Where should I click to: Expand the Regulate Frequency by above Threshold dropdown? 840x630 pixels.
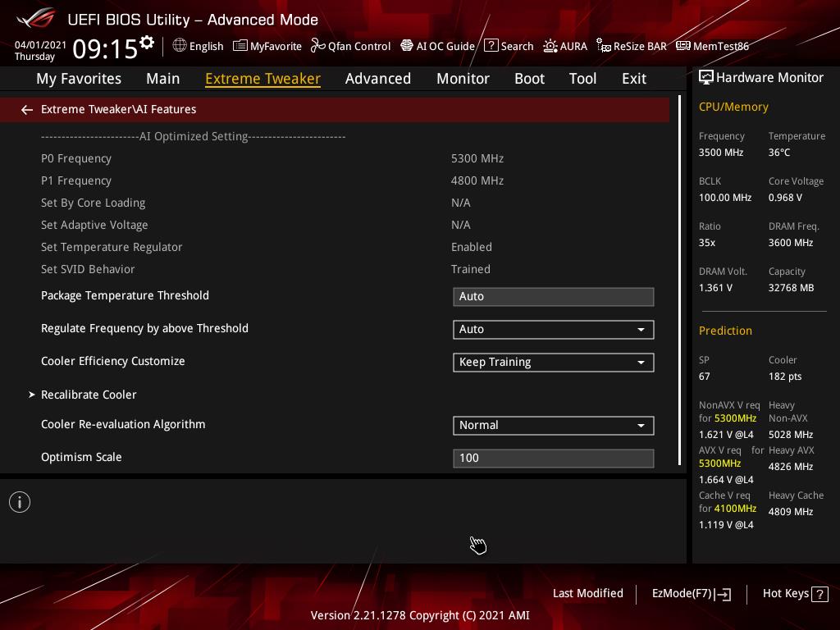coord(553,329)
